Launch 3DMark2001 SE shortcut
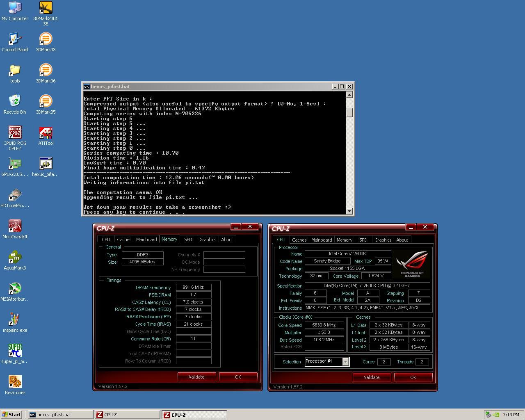Viewport: 525px width, 420px height. [x=46, y=14]
